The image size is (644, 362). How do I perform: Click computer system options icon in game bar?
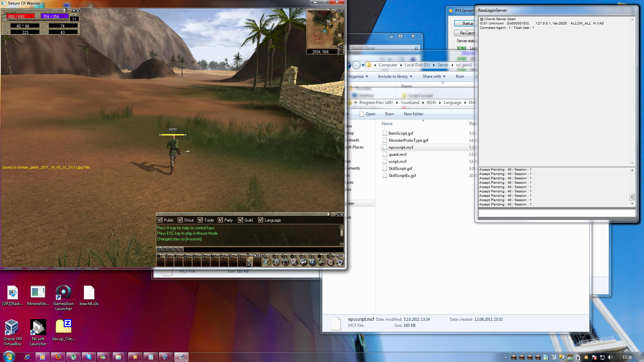point(339,262)
